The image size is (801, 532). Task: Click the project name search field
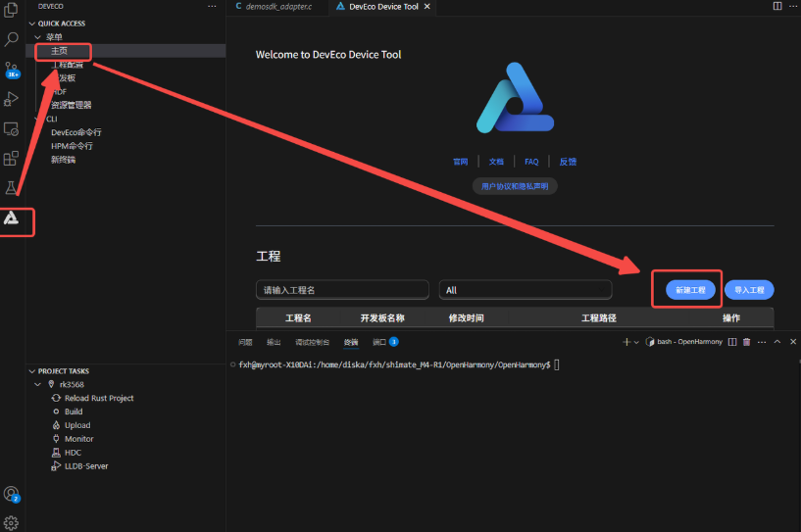coord(342,290)
